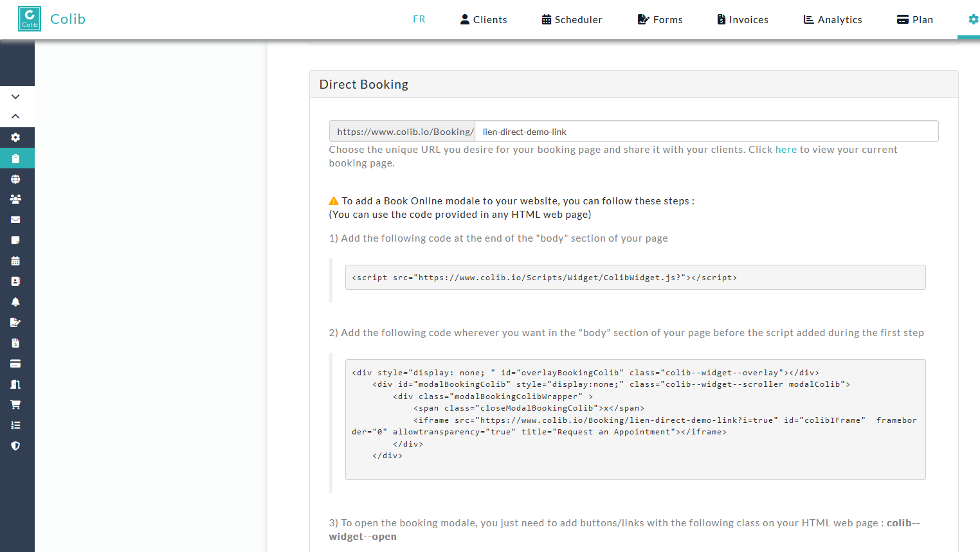Click the div modal HTML code box
Viewport: 980px width, 552px height.
(635, 420)
